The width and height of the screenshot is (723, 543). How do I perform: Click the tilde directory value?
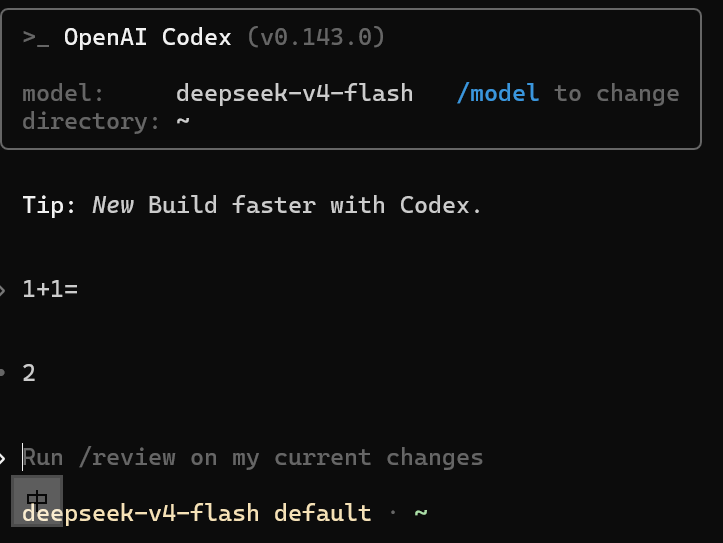[x=183, y=121]
